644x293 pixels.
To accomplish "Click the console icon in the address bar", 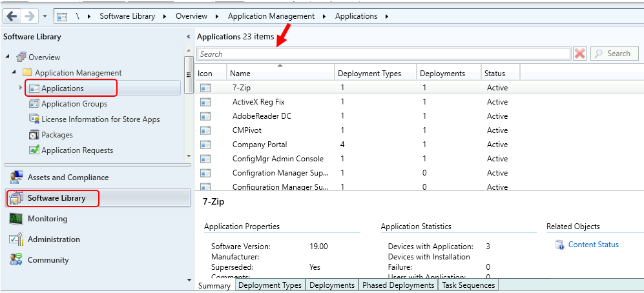I will tap(62, 17).
